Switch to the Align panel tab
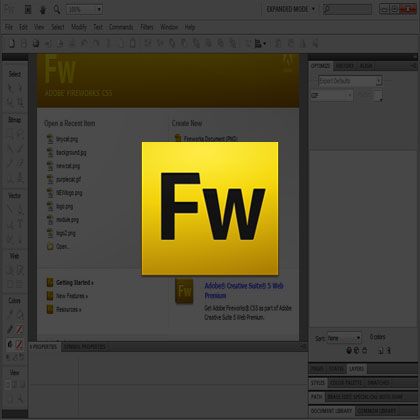 [366, 66]
